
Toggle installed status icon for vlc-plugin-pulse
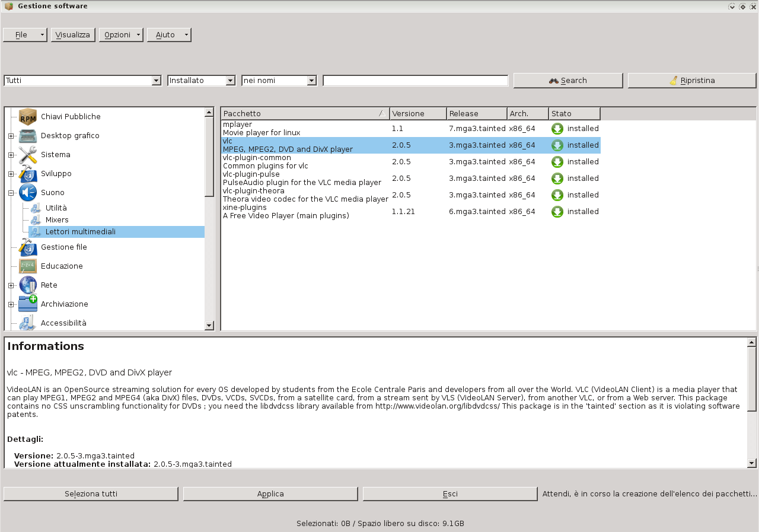click(557, 179)
